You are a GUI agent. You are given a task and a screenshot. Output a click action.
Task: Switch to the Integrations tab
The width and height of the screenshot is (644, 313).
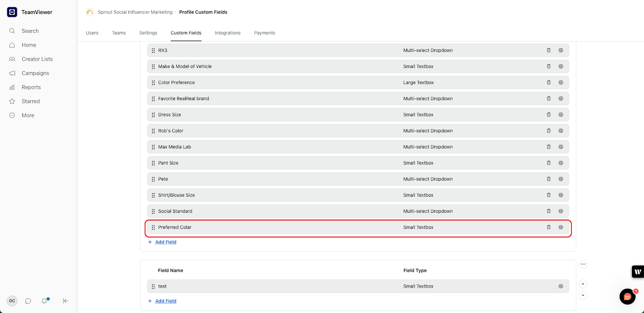pos(227,33)
